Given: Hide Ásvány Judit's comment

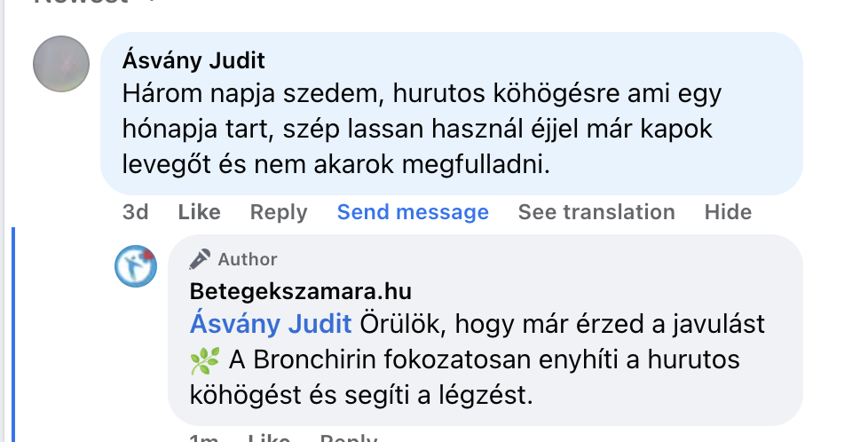Looking at the screenshot, I should click(728, 212).
